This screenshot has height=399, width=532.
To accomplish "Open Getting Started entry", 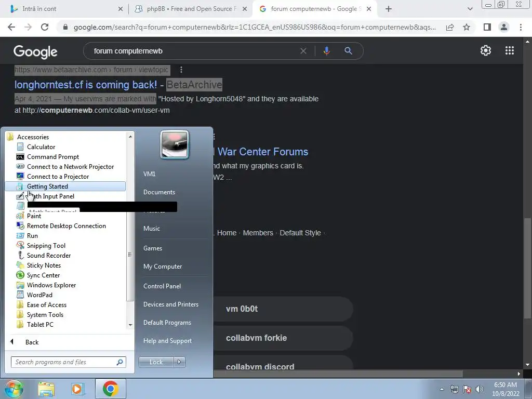I will click(x=65, y=187).
